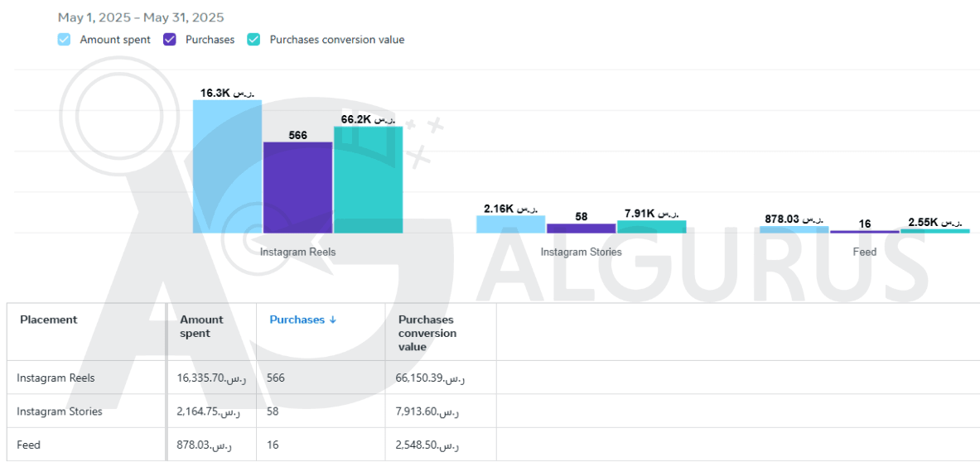The width and height of the screenshot is (980, 462).
Task: Select the teal 66.2K conversion value bar
Action: [x=368, y=179]
